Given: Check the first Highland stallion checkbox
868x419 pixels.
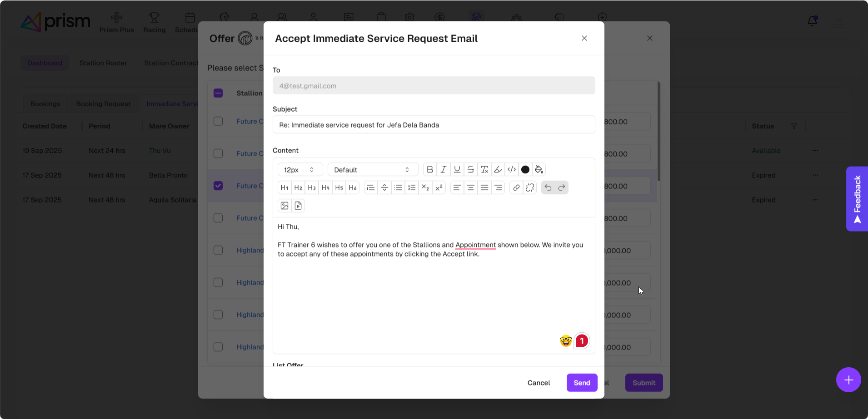Looking at the screenshot, I should pyautogui.click(x=218, y=250).
